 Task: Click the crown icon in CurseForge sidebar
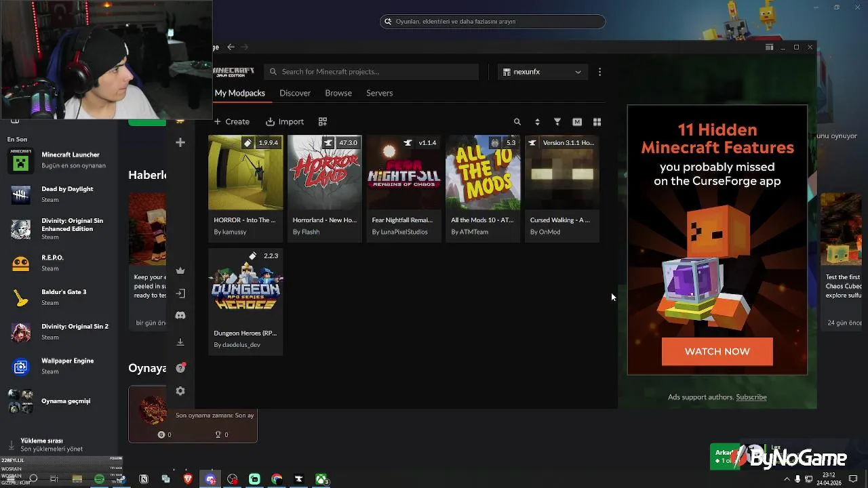[x=180, y=270]
